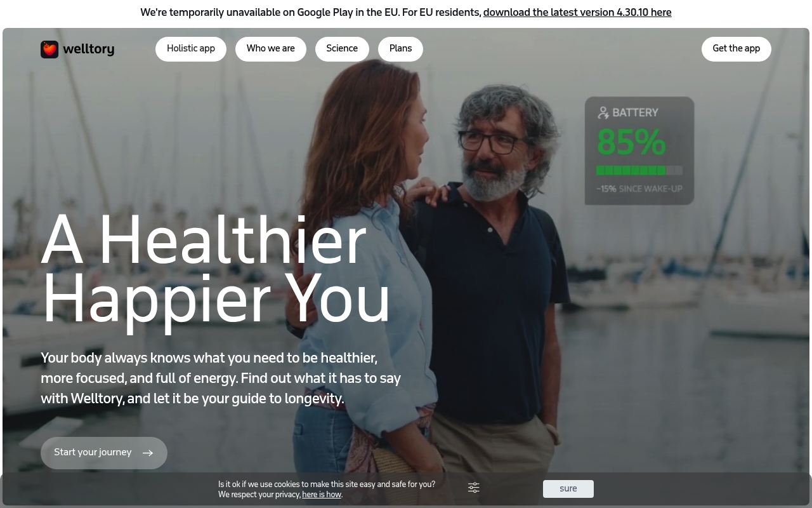Screen dimensions: 812x508
Task: Open the Who we are menu
Action: (x=271, y=49)
